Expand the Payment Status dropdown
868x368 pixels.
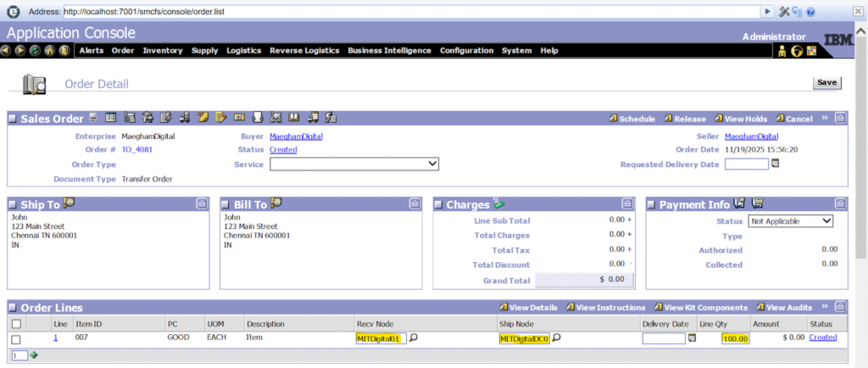790,221
